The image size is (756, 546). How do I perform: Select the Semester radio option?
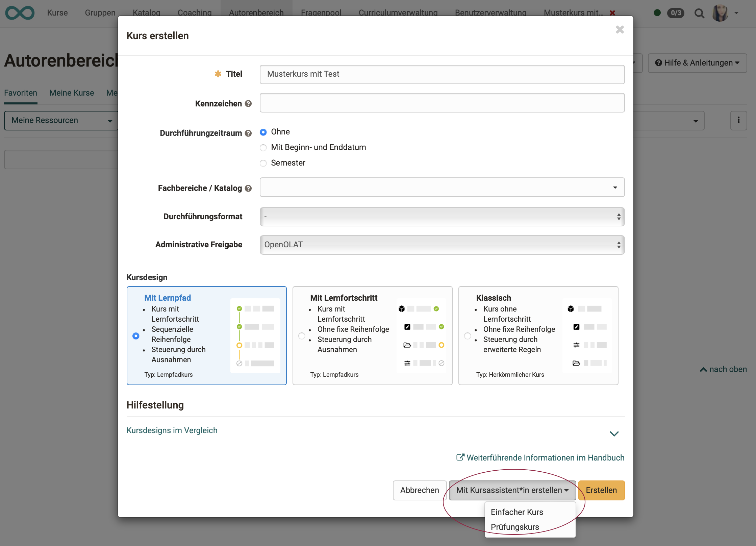click(263, 163)
